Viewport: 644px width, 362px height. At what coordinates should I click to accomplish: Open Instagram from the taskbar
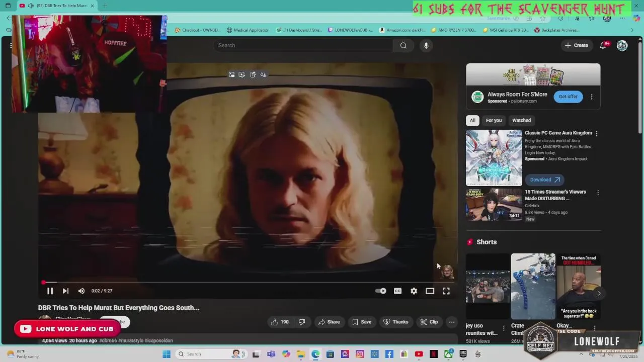pos(360,354)
